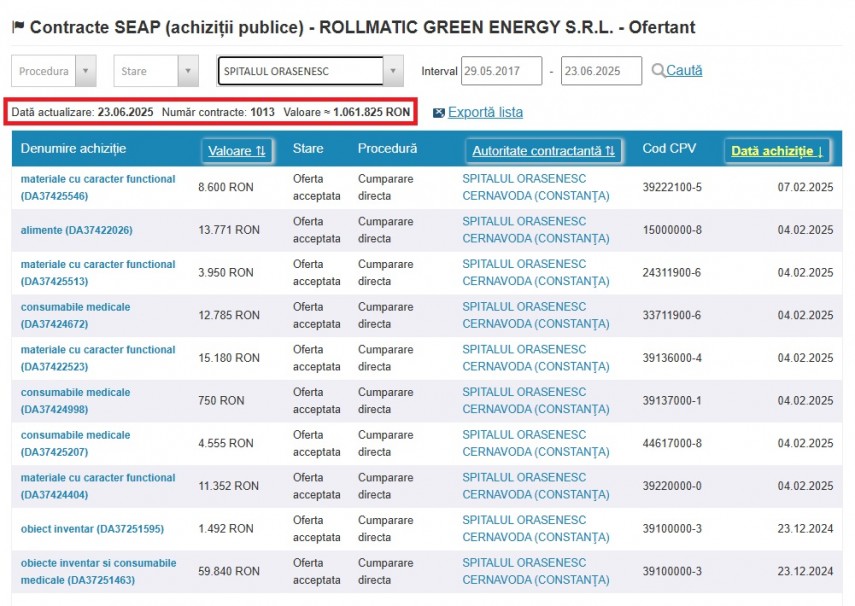Click the Cod CPV column header
Image resolution: width=855 pixels, height=606 pixels.
coord(669,148)
